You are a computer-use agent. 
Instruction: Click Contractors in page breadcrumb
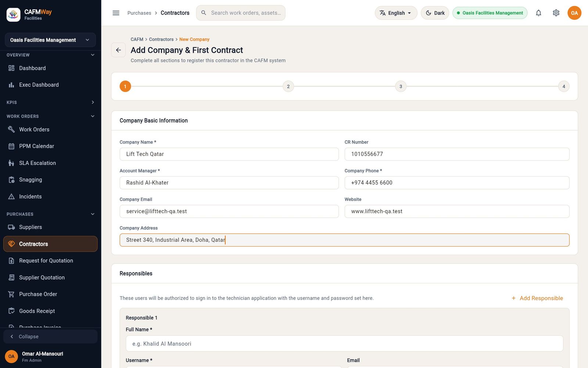(x=161, y=39)
